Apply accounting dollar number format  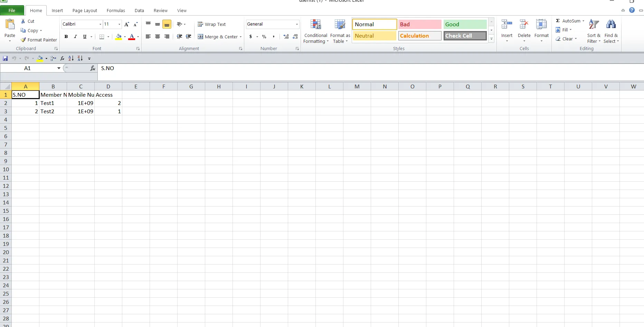point(251,37)
